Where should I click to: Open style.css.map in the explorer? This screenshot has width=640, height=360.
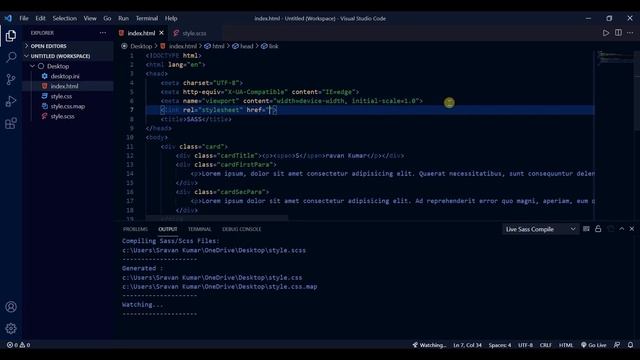(68, 106)
